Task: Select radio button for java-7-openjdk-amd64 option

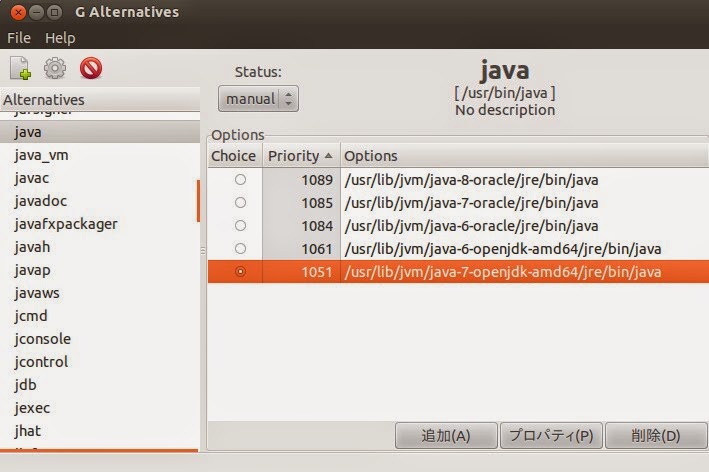Action: tap(241, 272)
